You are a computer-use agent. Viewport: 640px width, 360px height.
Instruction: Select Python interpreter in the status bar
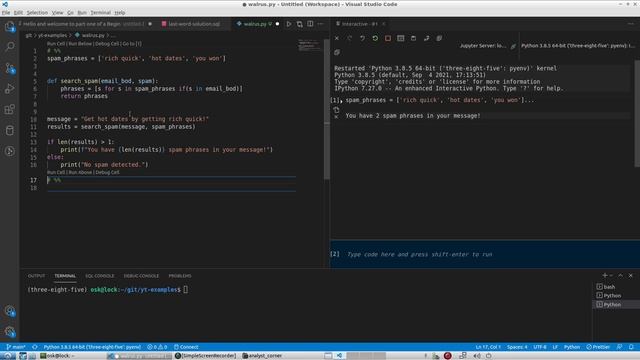[92, 347]
